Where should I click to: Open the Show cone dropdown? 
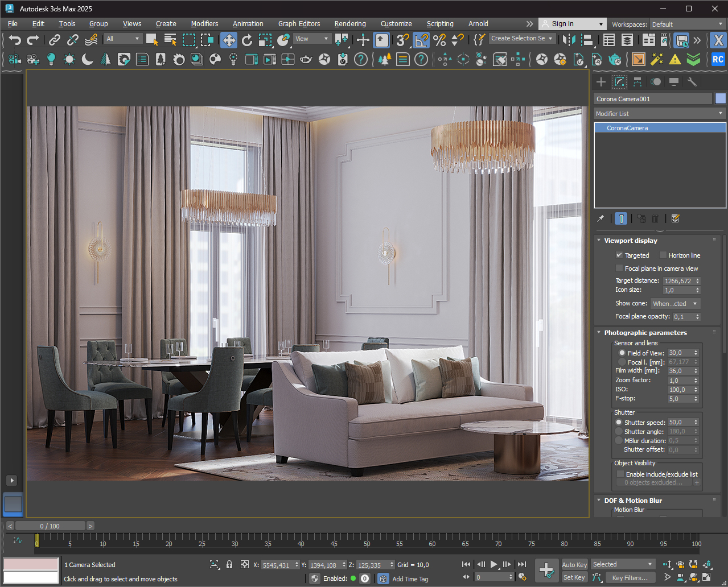pos(675,304)
